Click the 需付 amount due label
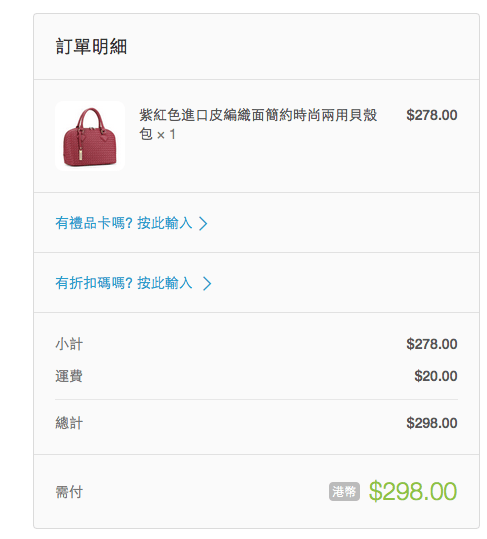 (69, 492)
